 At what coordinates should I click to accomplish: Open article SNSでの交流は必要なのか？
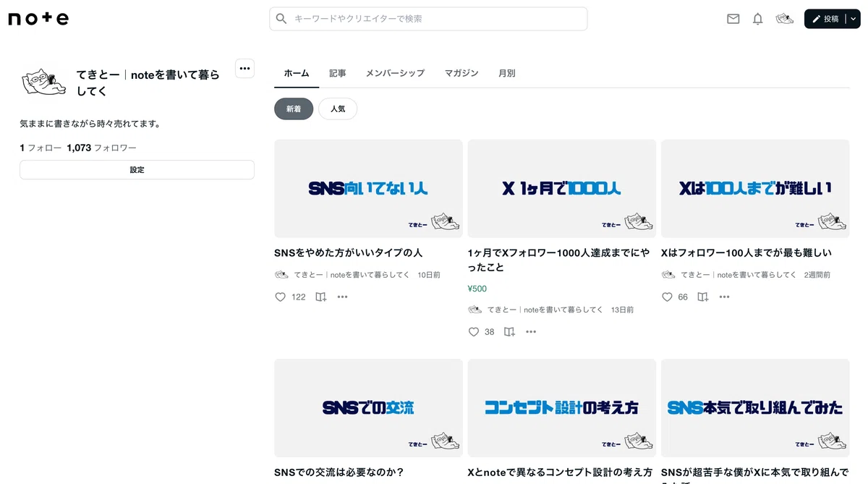[x=339, y=472]
